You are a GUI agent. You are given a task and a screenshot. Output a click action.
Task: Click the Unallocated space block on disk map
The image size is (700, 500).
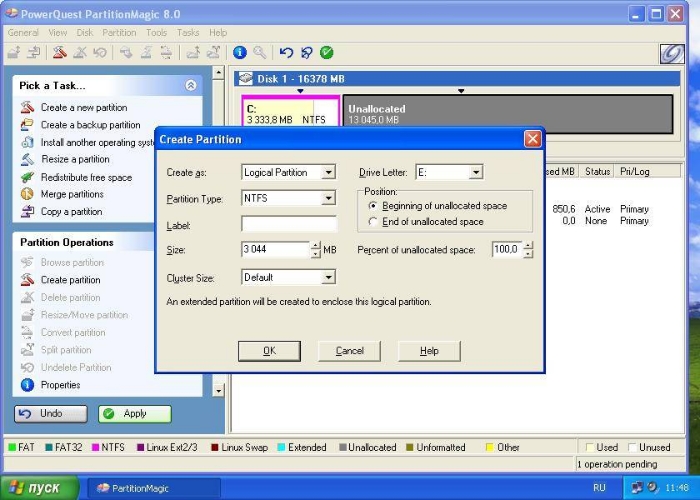pos(508,114)
